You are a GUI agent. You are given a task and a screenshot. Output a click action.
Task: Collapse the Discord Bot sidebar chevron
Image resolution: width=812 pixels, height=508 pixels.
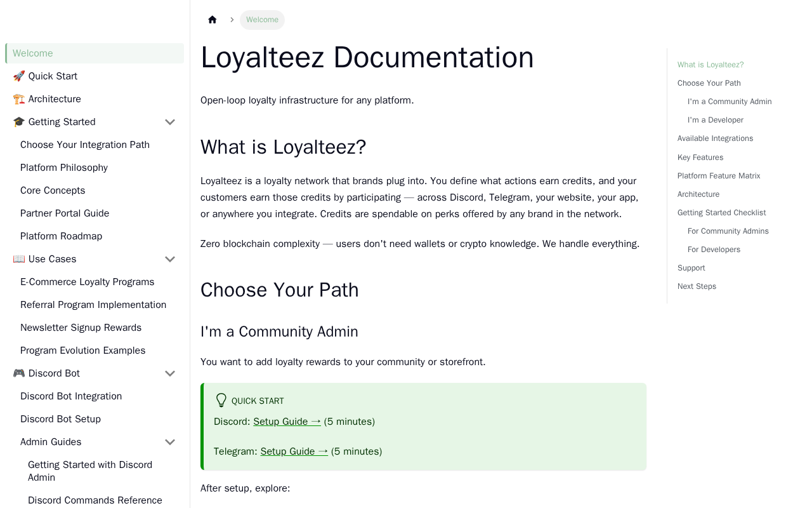point(170,373)
